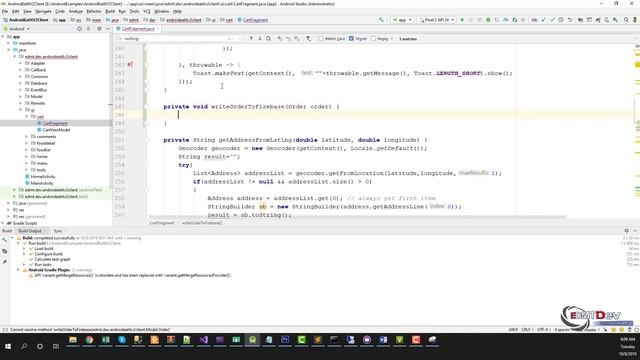The width and height of the screenshot is (640, 360).
Task: Hide the Project panel using the minus icon
Action: 108,29
